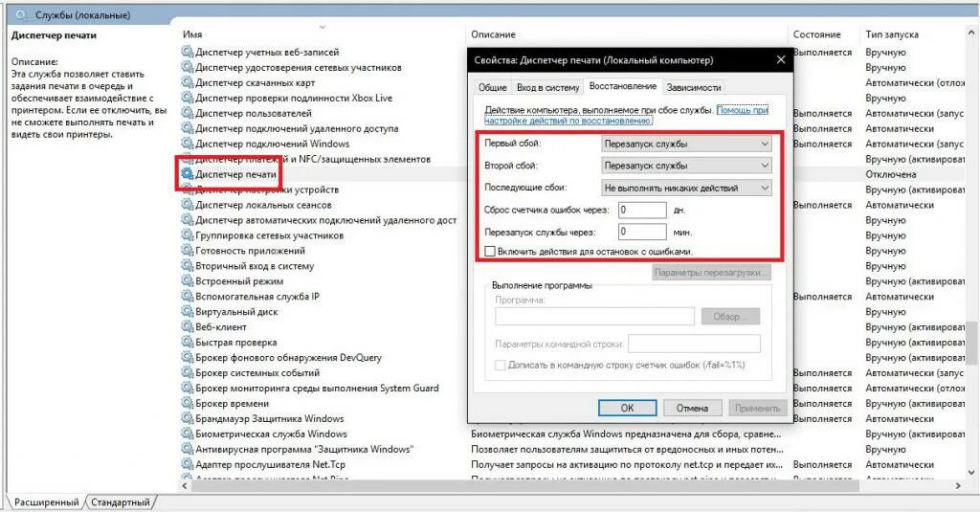The image size is (980, 512).
Task: Click gear icon of Брокер фонового обнаружения DevQuery
Action: [188, 358]
